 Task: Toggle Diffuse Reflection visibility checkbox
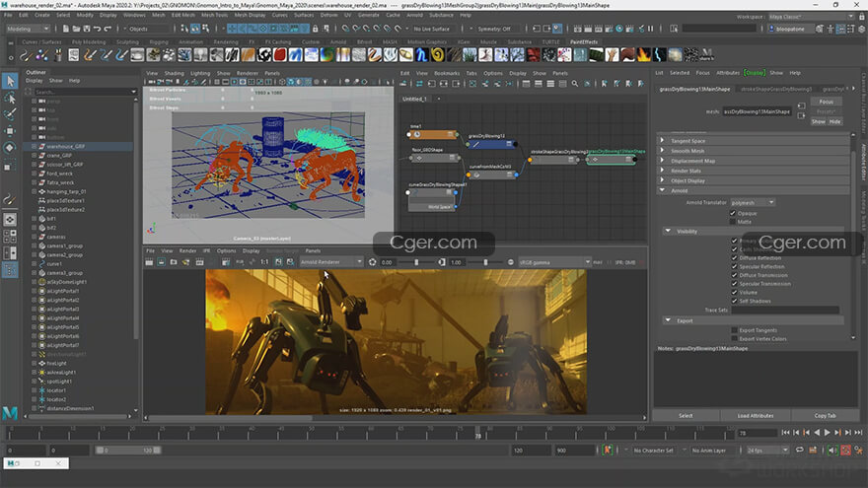[x=735, y=258]
